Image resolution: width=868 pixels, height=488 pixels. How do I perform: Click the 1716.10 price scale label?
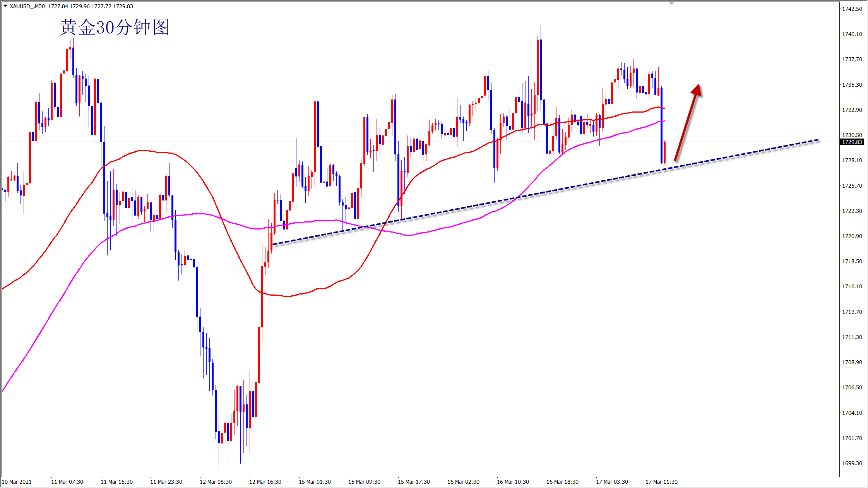852,286
